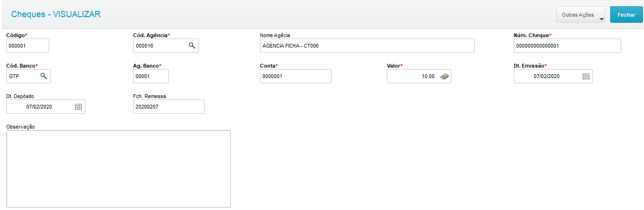Expand the Outras Ações dropdown arrow
Image resolution: width=644 pixels, height=210 pixels.
coord(601,19)
